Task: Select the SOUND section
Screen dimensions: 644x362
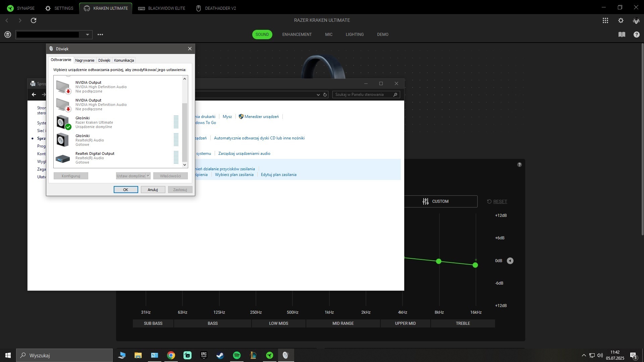Action: (x=262, y=35)
